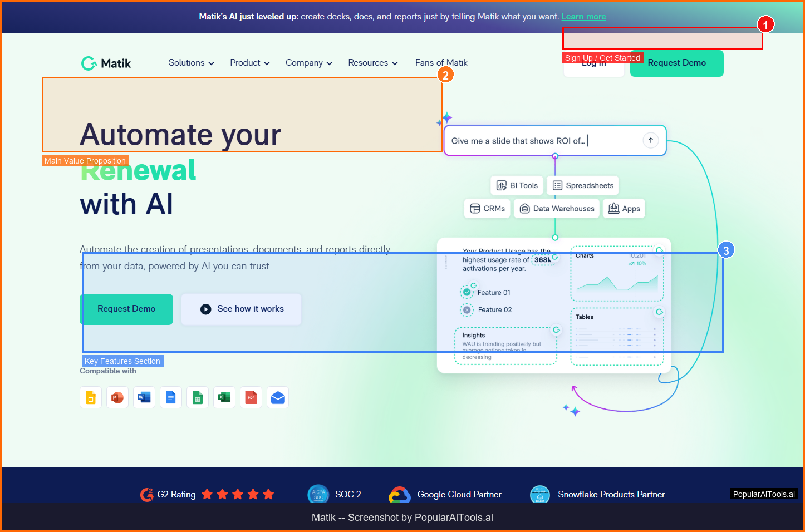The image size is (805, 532).
Task: Select the blue email envelope icon
Action: (x=278, y=397)
